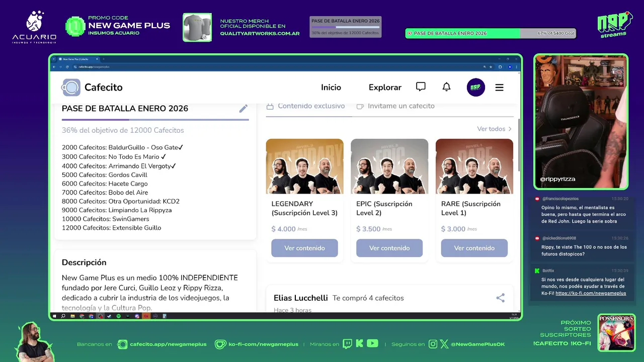Open the messages chat bubble icon
The image size is (644, 362).
point(421,87)
